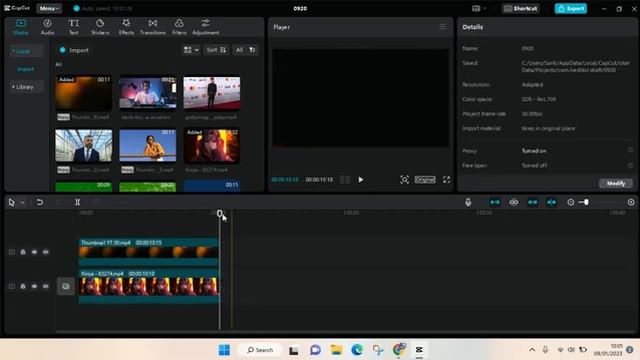Hide the Thumbnail YT track
The height and width of the screenshot is (360, 640).
tap(34, 252)
